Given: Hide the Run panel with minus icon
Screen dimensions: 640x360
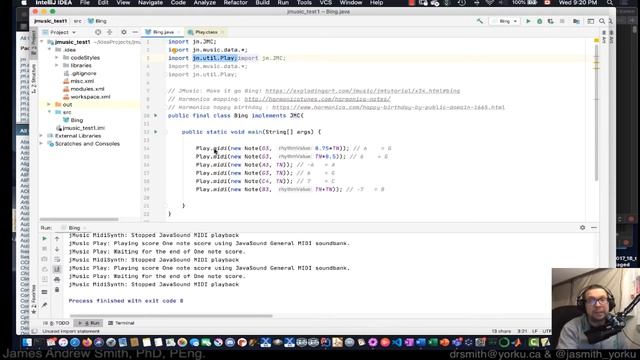Looking at the screenshot, I should 594,228.
